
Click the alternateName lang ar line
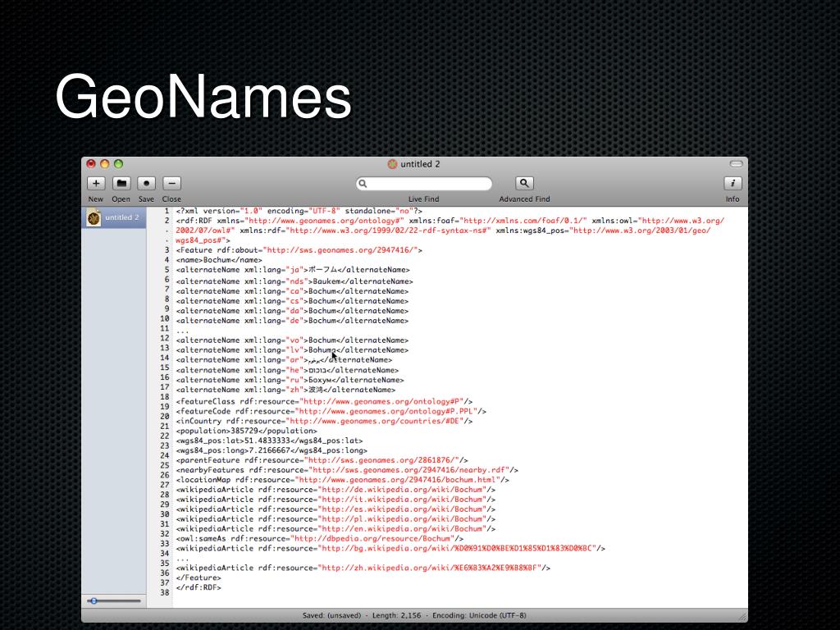coord(284,360)
